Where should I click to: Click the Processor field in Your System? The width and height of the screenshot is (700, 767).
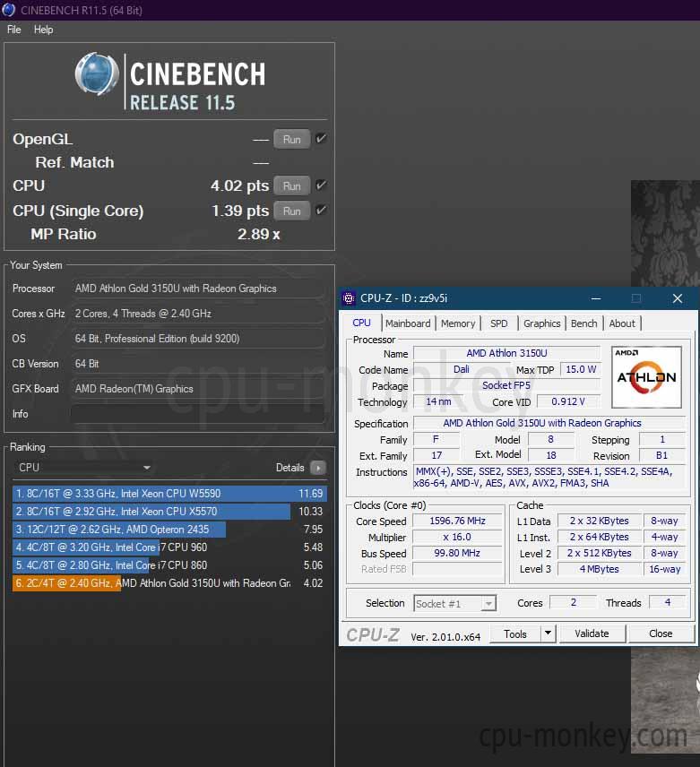click(197, 289)
